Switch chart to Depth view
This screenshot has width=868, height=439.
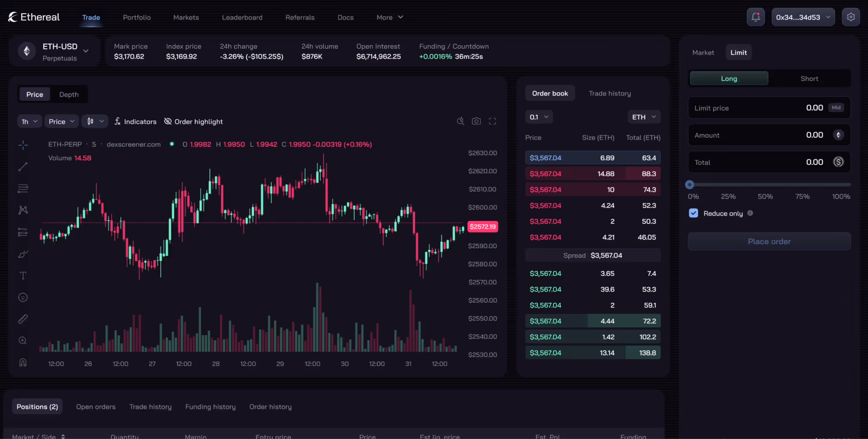tap(69, 94)
